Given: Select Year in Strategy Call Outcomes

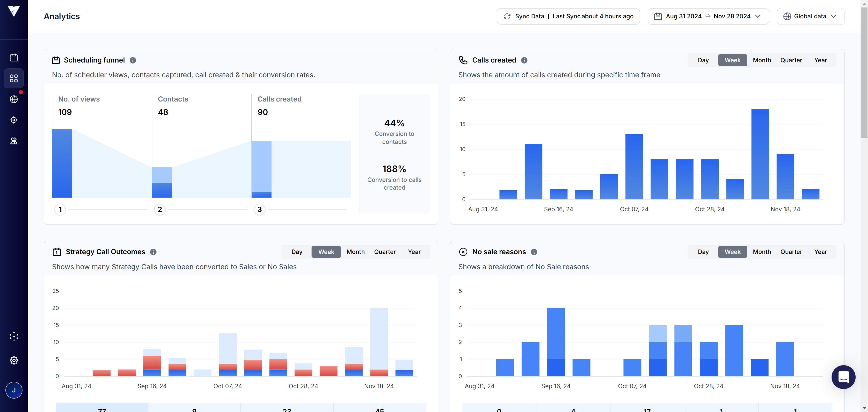Looking at the screenshot, I should point(414,252).
